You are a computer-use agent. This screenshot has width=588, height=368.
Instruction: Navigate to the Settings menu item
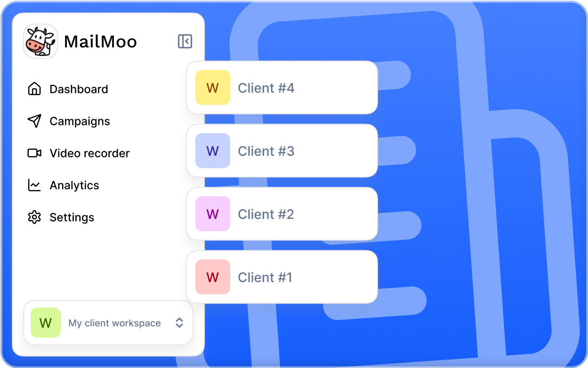click(x=72, y=217)
